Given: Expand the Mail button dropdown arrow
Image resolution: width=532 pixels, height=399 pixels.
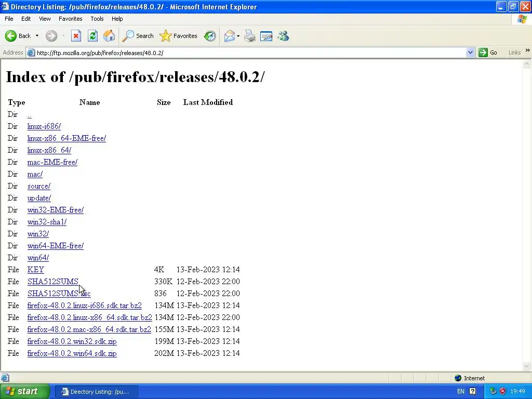Looking at the screenshot, I should pos(238,36).
